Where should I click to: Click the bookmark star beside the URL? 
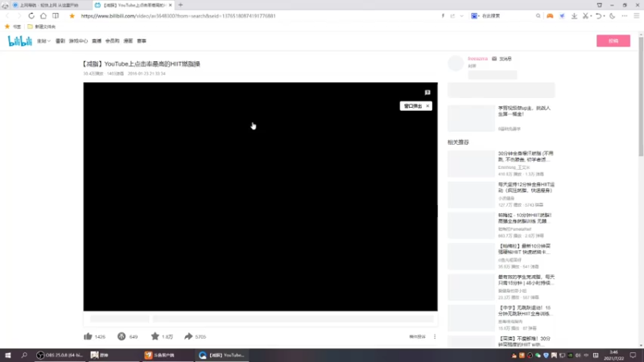(x=72, y=16)
